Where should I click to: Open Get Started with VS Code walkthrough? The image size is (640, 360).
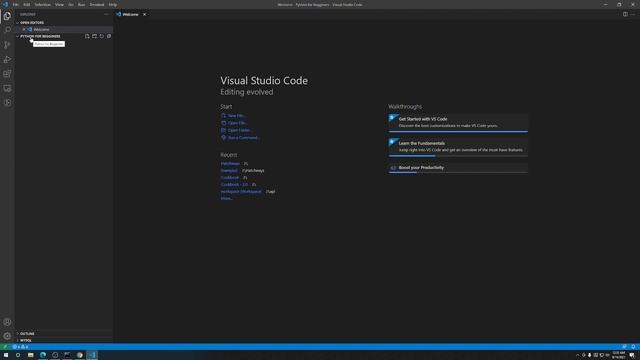point(458,122)
